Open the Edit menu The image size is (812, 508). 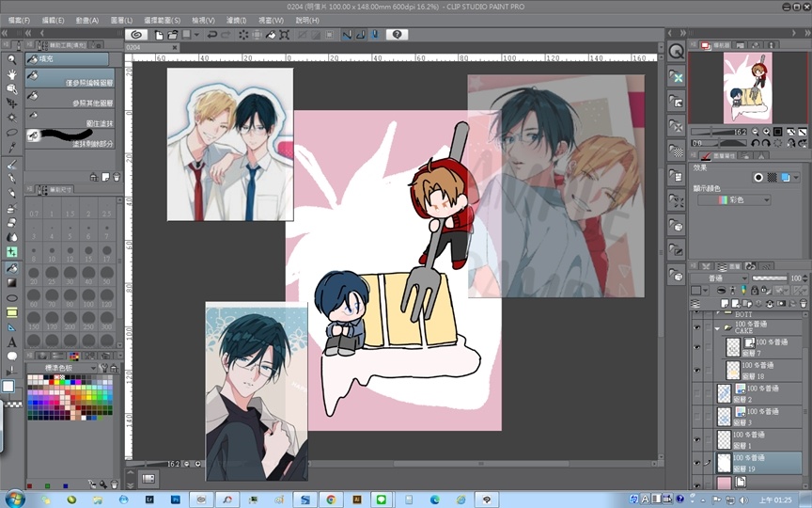coord(53,20)
